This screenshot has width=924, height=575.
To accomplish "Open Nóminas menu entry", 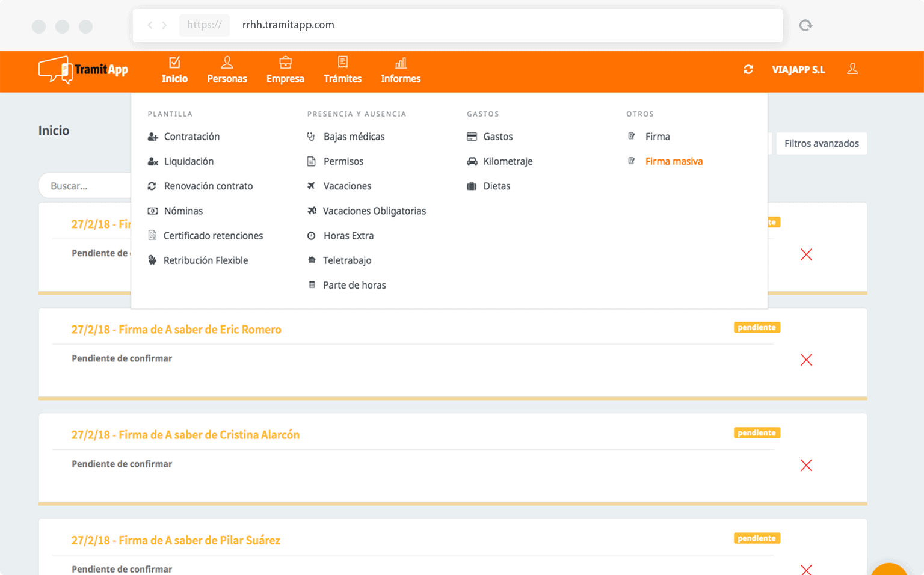I will [x=183, y=211].
